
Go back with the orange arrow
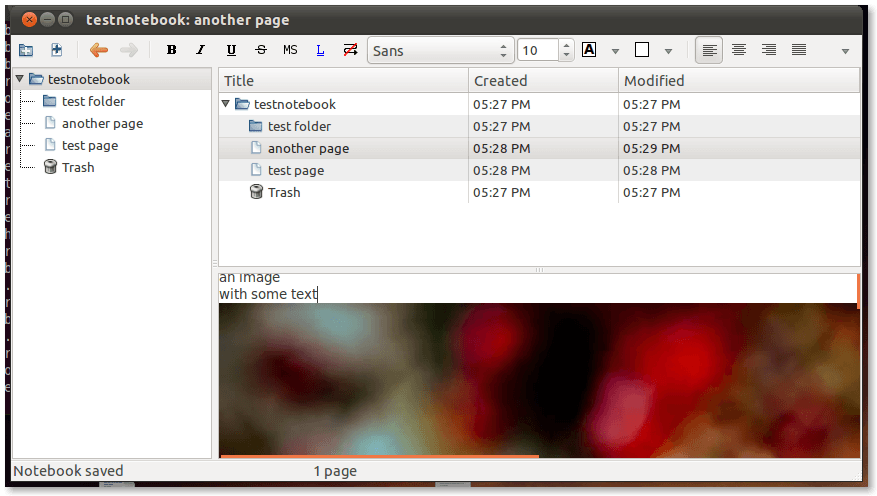coord(98,50)
